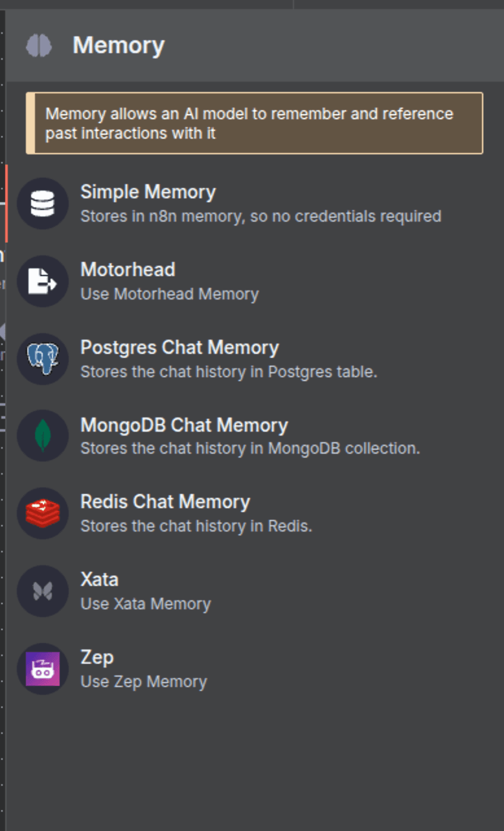Select the Zep memory entry
504x831 pixels.
[x=253, y=669]
